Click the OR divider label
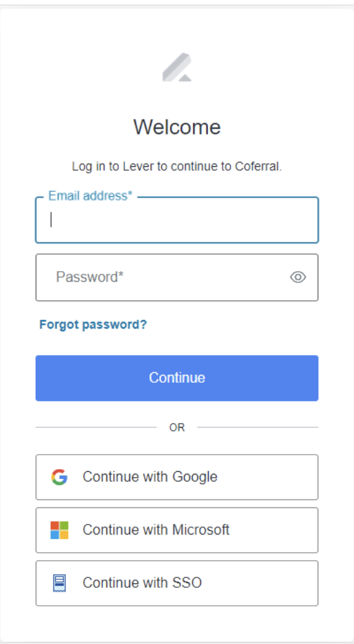 coord(177,428)
